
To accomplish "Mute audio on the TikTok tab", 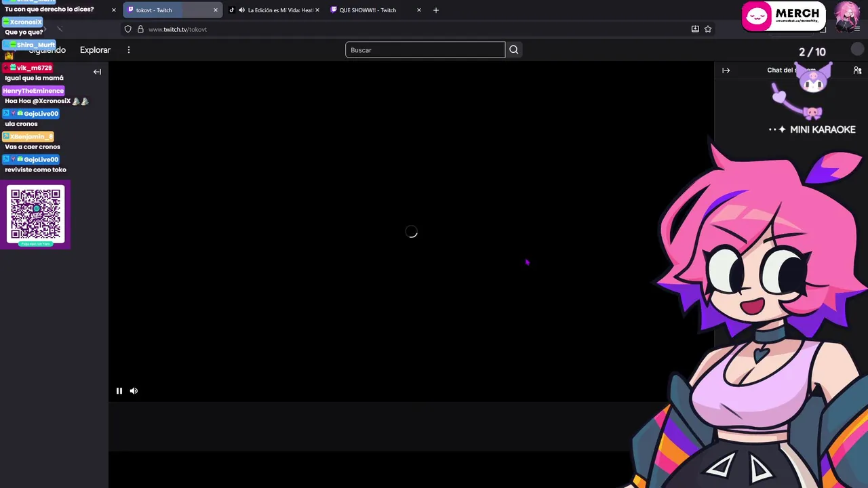I will click(x=241, y=10).
